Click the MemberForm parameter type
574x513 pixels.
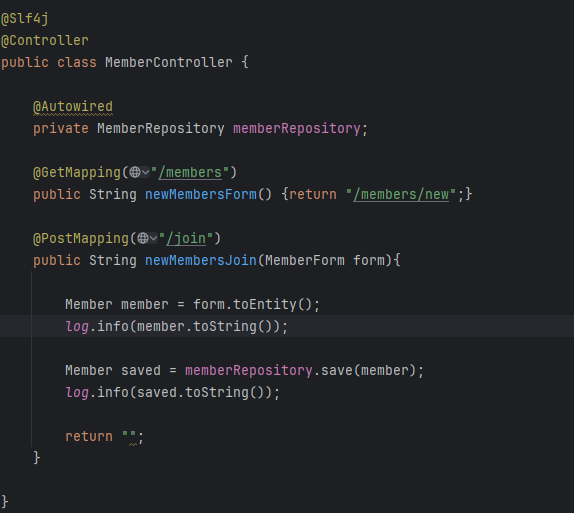tap(305, 260)
